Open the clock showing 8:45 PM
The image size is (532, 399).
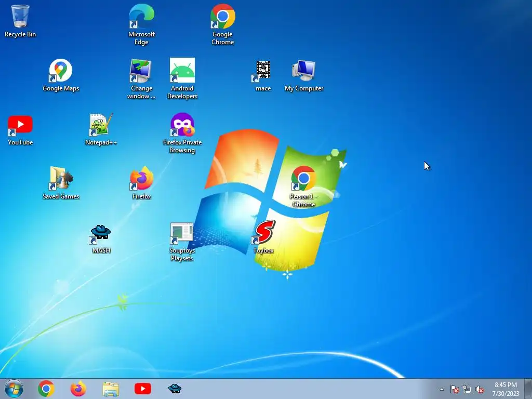pos(506,389)
